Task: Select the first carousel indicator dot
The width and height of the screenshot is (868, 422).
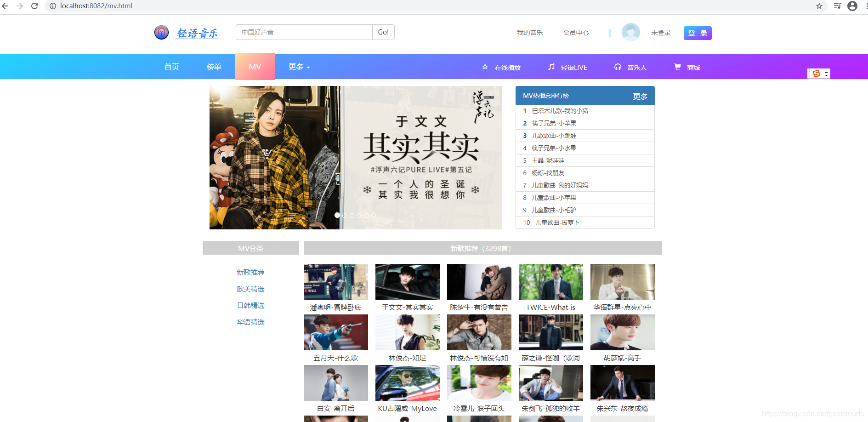Action: click(337, 215)
